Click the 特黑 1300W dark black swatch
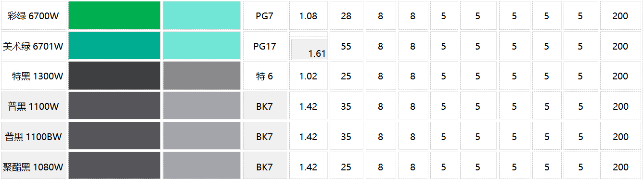The width and height of the screenshot is (644, 180). tap(115, 76)
